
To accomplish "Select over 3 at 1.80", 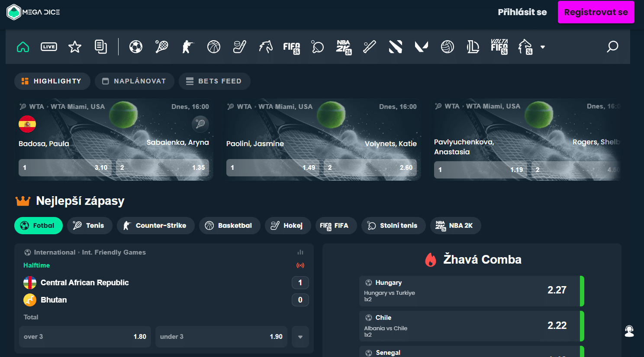I will coord(85,337).
